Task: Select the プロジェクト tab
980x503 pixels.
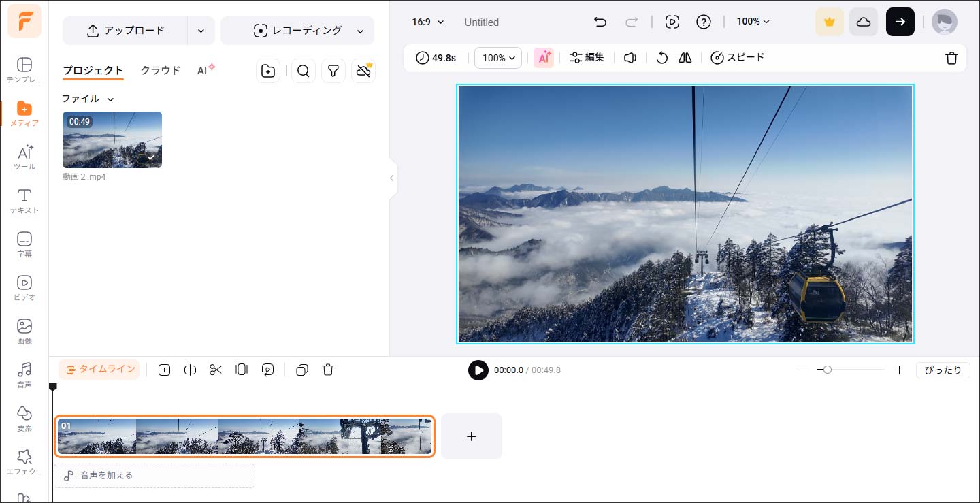Action: (x=93, y=70)
